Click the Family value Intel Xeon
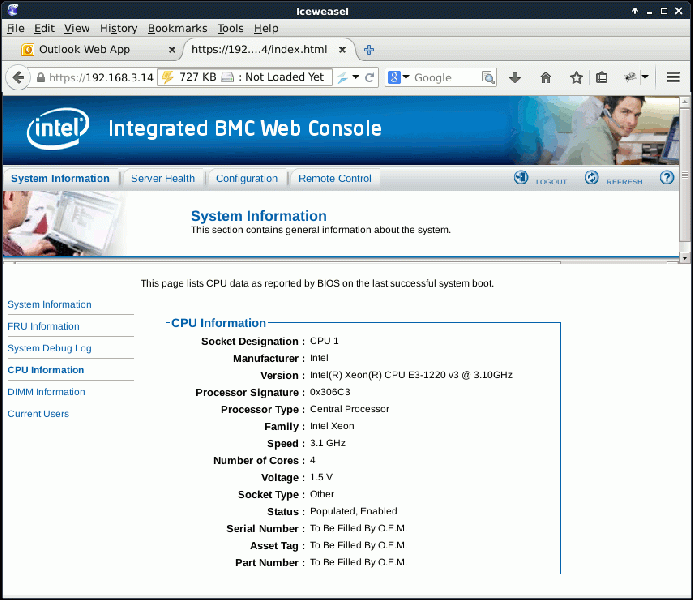The height and width of the screenshot is (600, 693). [332, 426]
